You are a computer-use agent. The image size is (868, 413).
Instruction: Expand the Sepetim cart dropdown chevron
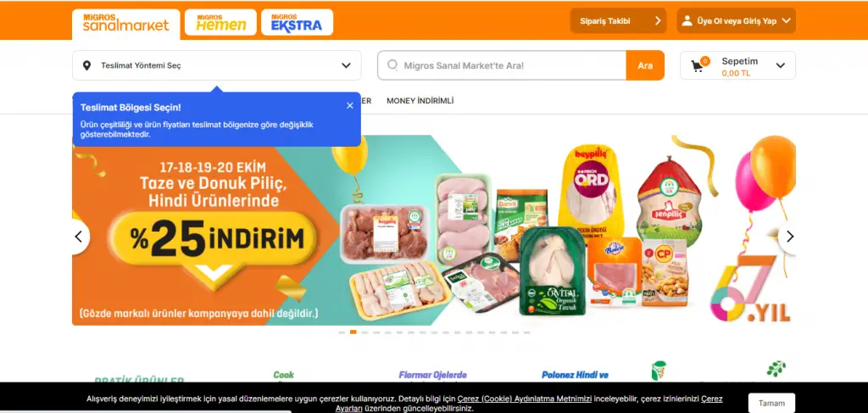[x=781, y=65]
